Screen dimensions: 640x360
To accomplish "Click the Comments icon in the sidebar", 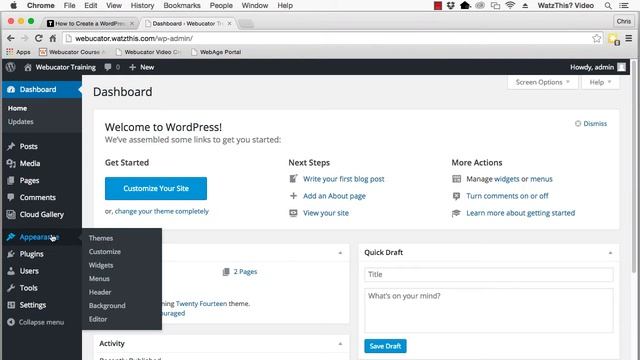I will tap(11, 197).
